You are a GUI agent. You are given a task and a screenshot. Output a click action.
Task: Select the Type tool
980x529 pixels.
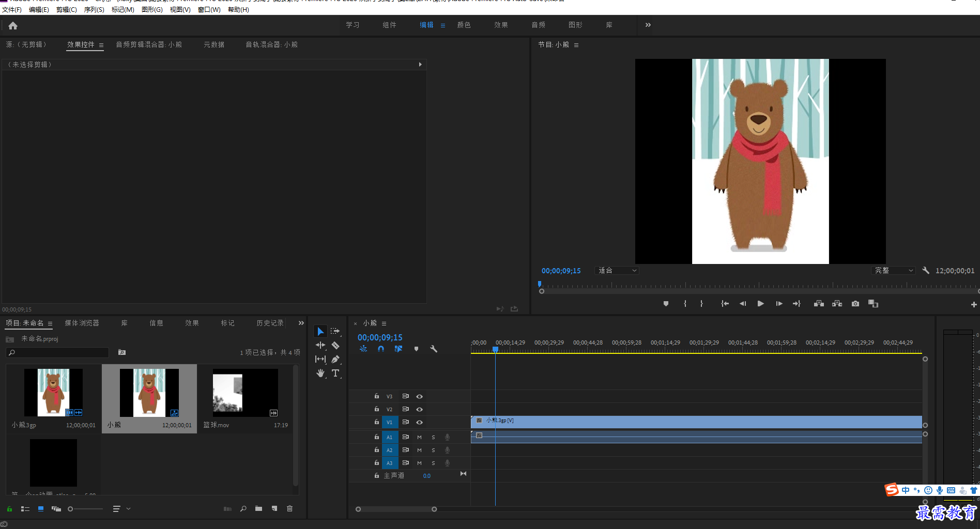335,373
